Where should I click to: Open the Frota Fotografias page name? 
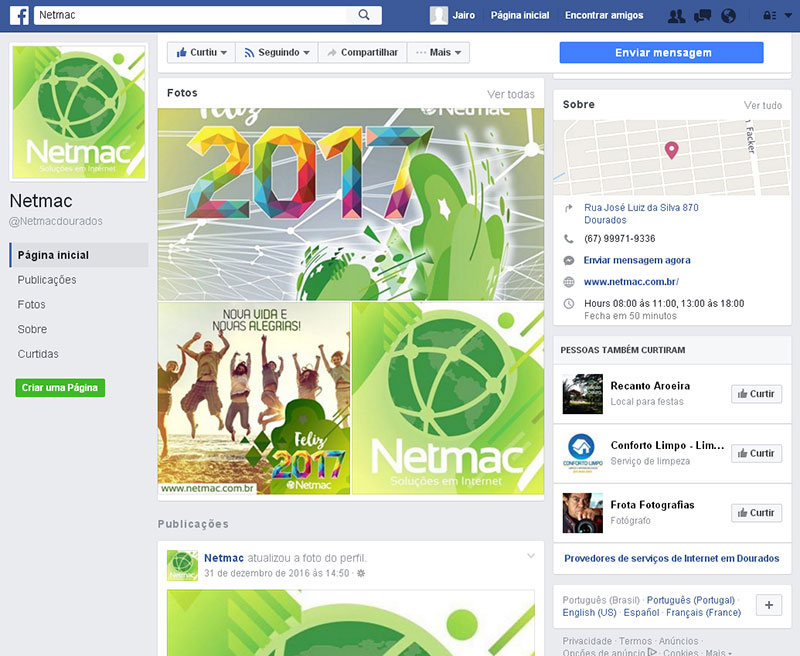click(x=653, y=504)
